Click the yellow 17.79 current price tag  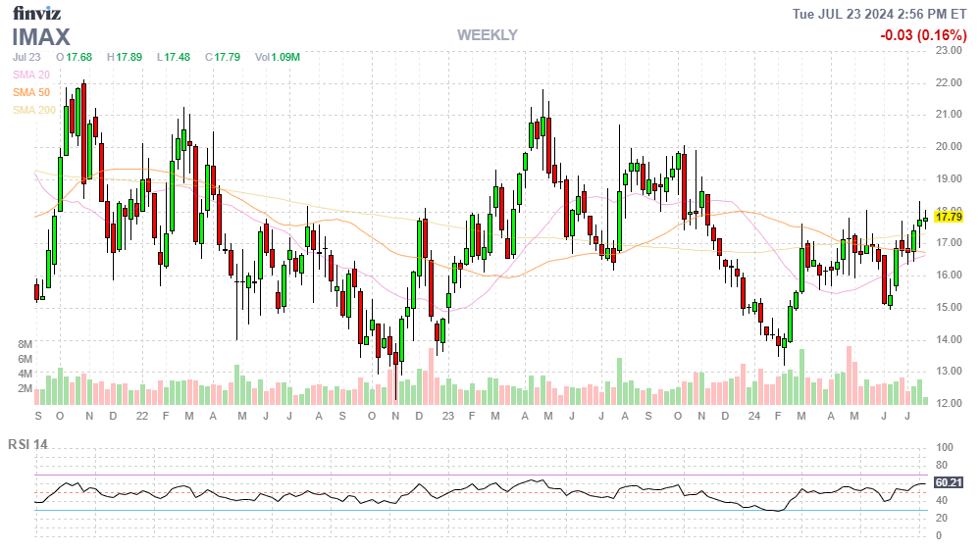tap(949, 217)
